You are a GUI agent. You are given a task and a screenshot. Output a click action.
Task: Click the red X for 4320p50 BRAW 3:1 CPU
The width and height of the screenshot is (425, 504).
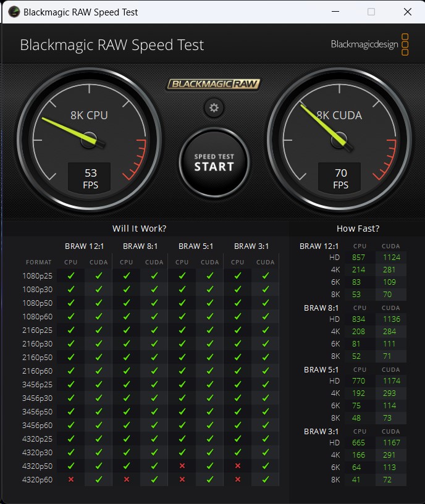pyautogui.click(x=238, y=466)
